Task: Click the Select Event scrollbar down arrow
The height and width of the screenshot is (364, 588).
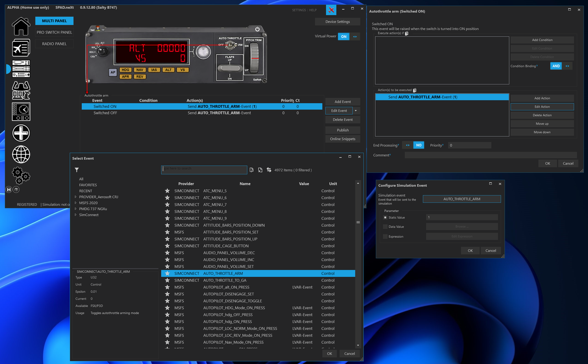Action: (358, 346)
